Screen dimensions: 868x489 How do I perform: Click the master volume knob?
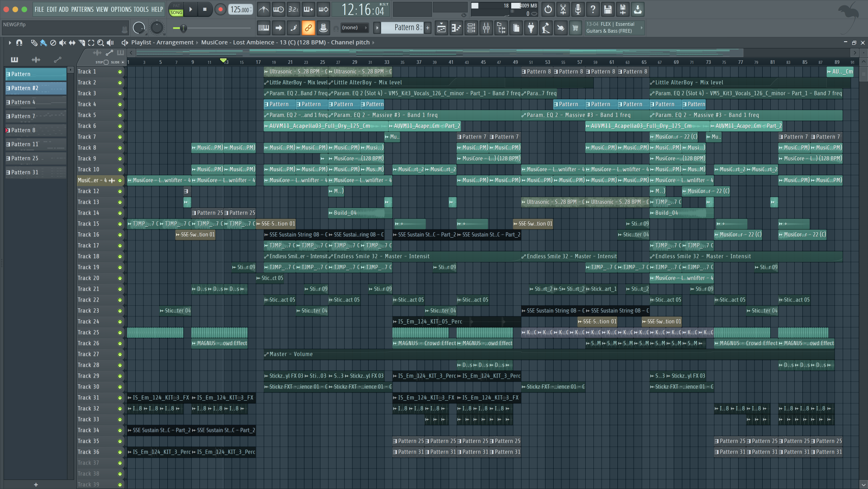coord(139,28)
